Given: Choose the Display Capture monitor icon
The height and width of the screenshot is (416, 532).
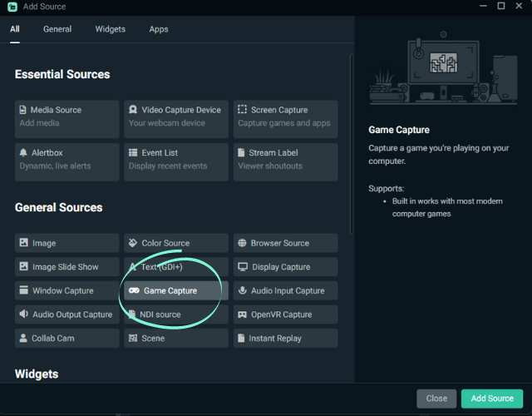Looking at the screenshot, I should [243, 266].
